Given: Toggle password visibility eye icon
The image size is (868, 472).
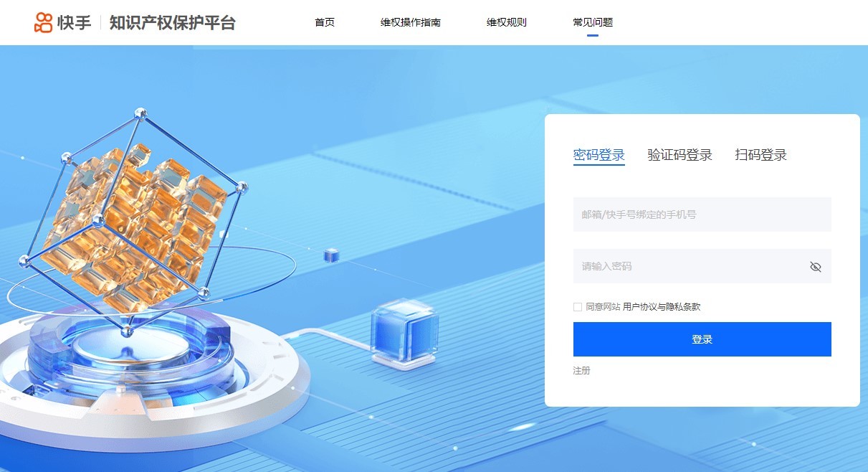Looking at the screenshot, I should tap(815, 267).
